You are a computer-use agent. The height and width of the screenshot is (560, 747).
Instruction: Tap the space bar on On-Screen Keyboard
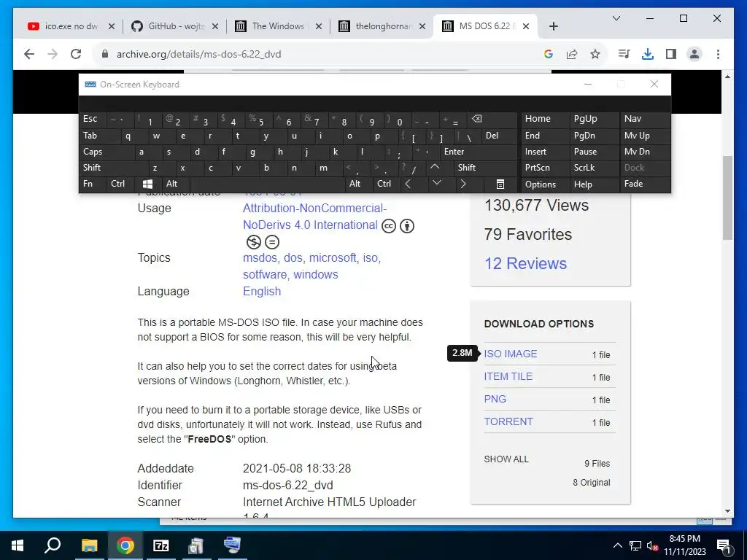click(x=268, y=184)
